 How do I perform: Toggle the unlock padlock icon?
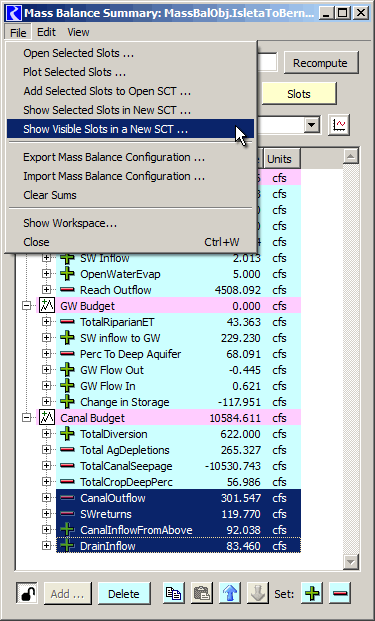coord(27,593)
